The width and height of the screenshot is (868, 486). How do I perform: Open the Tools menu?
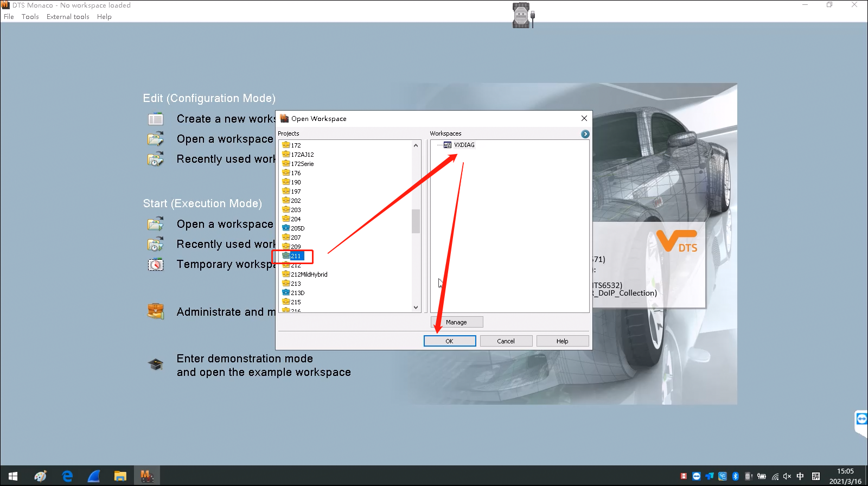[30, 17]
